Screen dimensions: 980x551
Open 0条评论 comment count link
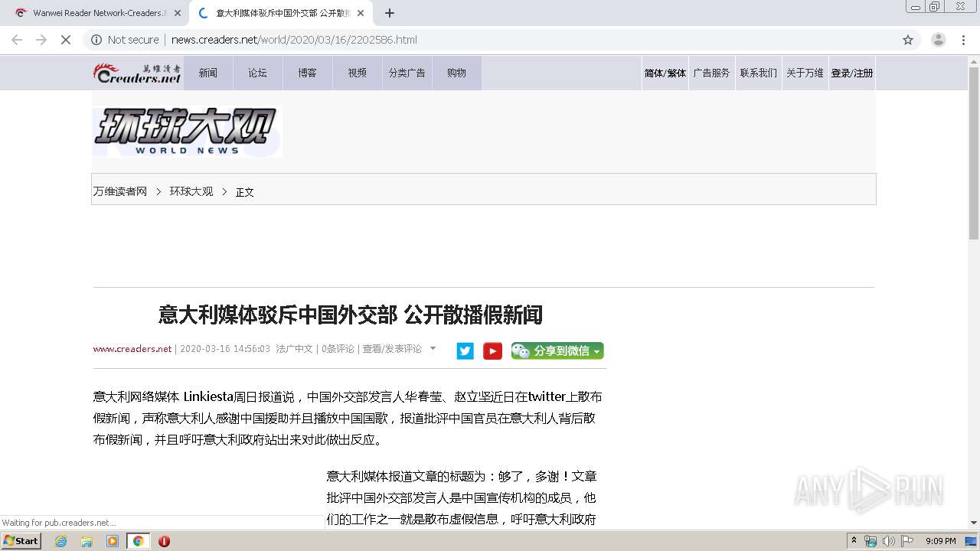click(x=338, y=349)
